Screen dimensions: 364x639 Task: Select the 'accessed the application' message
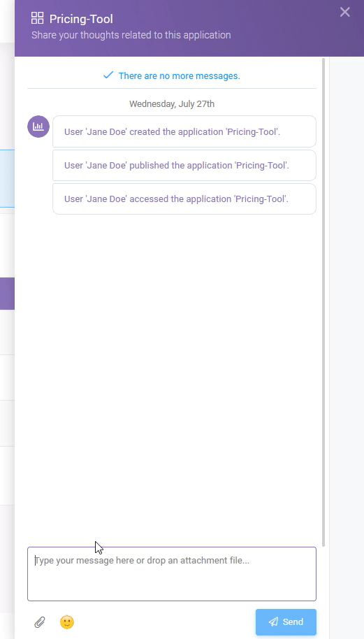[x=184, y=199]
